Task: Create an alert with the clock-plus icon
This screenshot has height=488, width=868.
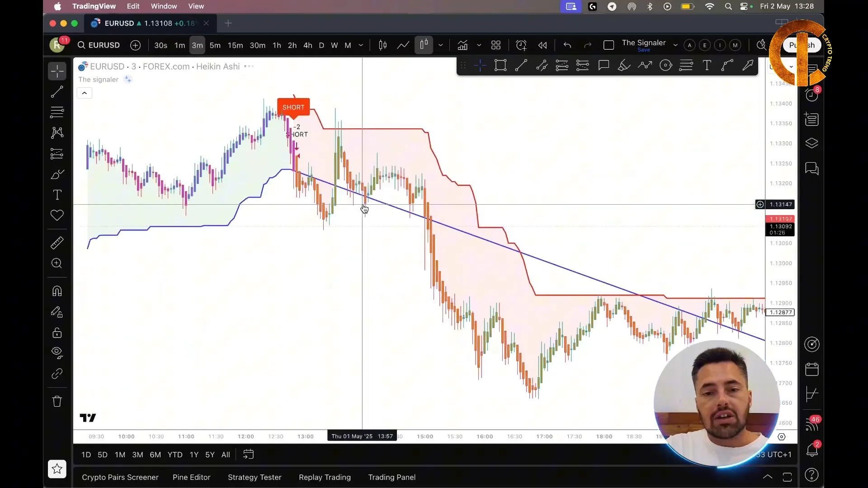Action: (x=521, y=45)
